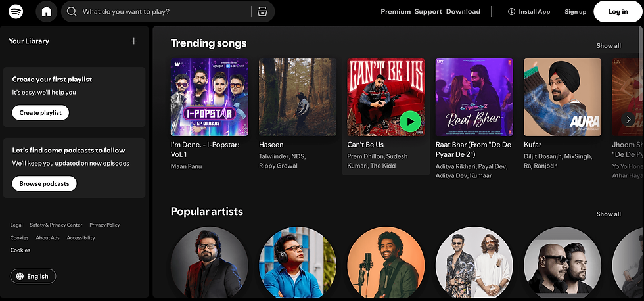Click artists 'Prem Dhillon, Sudesh Kumari, The Kidd'

(x=377, y=161)
